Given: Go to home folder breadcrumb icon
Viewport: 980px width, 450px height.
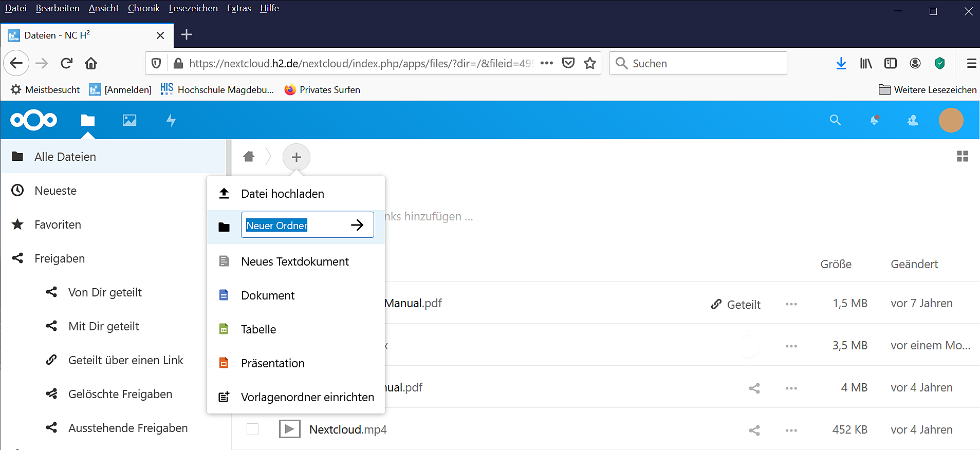Looking at the screenshot, I should [x=249, y=157].
